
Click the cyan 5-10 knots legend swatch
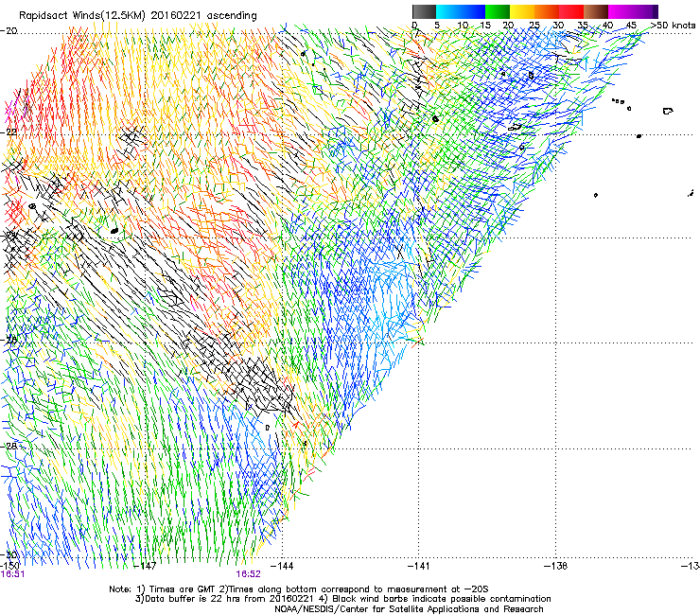[448, 11]
